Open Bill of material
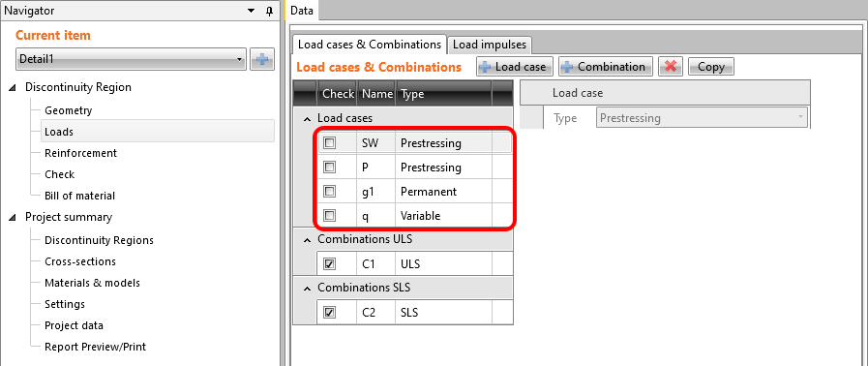This screenshot has height=366, width=868. (x=79, y=196)
